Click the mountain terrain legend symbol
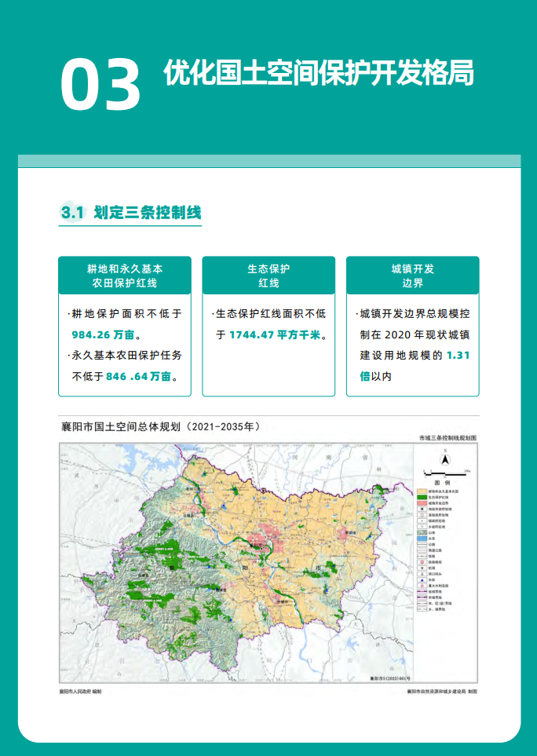Viewport: 537px width, 756px height. 421,534
